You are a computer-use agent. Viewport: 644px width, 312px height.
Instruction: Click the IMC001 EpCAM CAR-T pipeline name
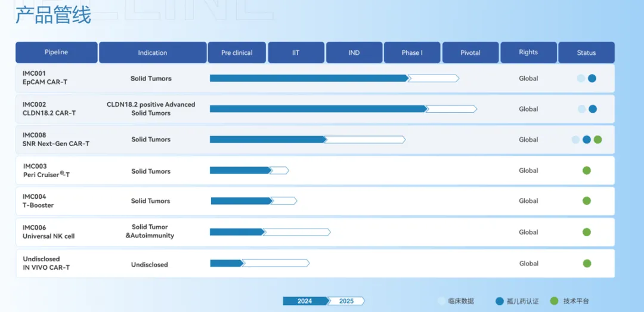tap(45, 78)
